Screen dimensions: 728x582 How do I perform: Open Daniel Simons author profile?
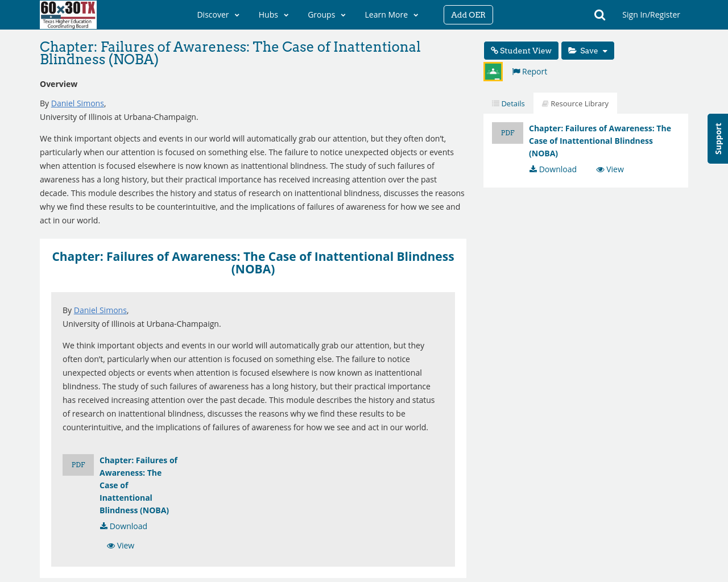tap(77, 102)
